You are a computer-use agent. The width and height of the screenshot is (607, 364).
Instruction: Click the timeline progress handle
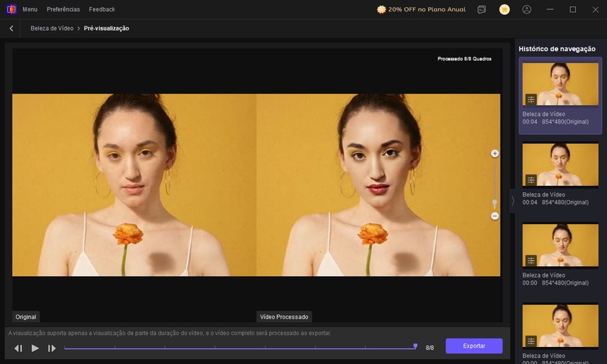(415, 346)
